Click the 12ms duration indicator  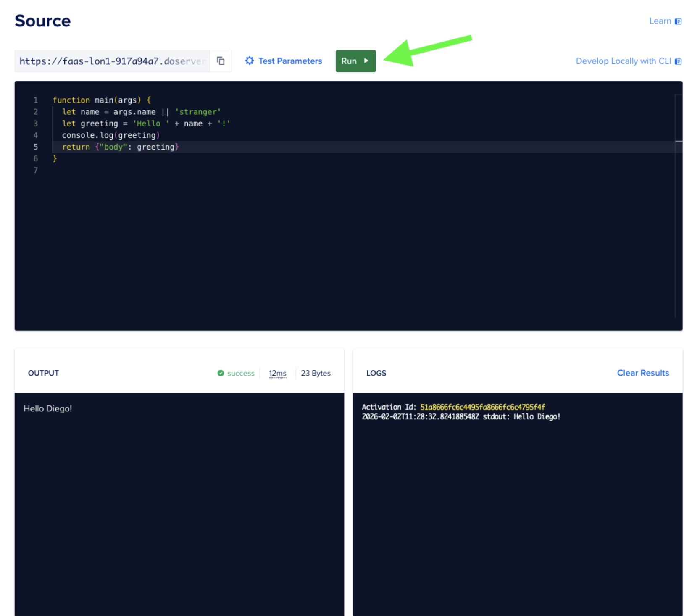277,373
